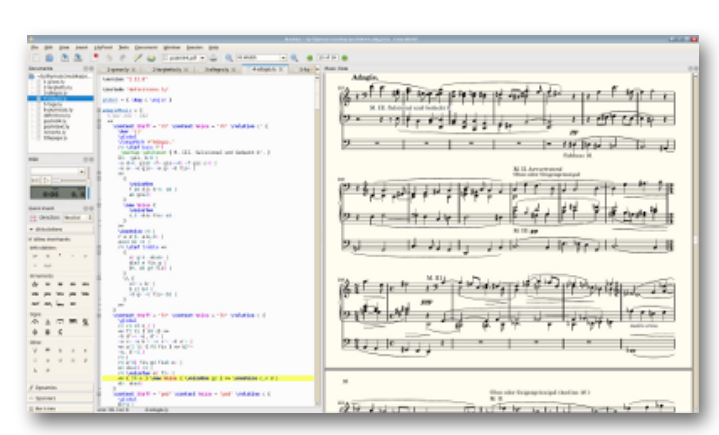Click the Redo toolbar icon

[x=122, y=58]
